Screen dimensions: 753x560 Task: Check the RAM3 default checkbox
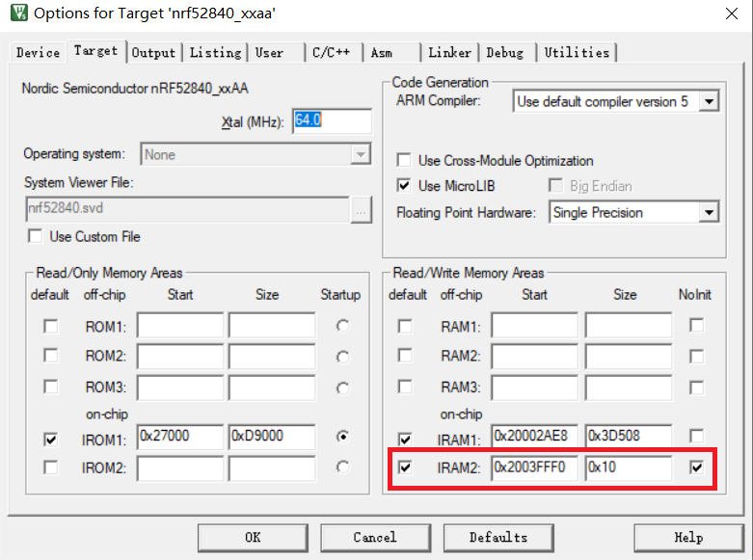click(x=405, y=387)
